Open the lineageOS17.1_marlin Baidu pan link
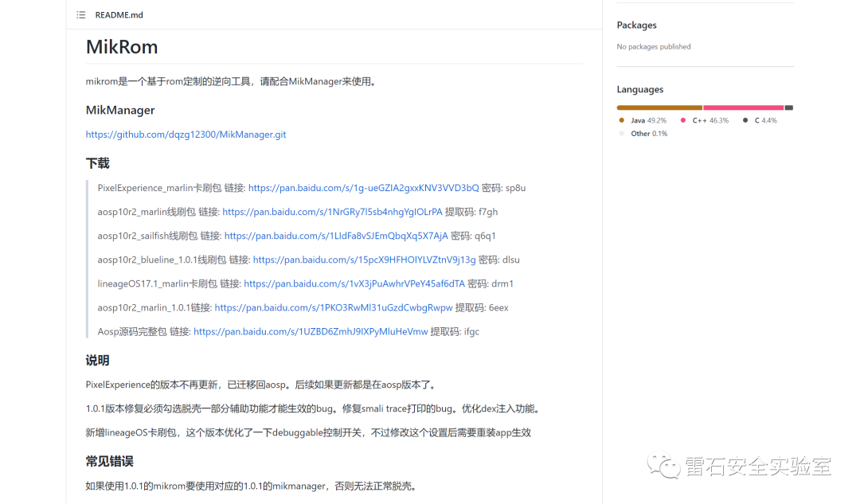The width and height of the screenshot is (860, 504). click(354, 283)
